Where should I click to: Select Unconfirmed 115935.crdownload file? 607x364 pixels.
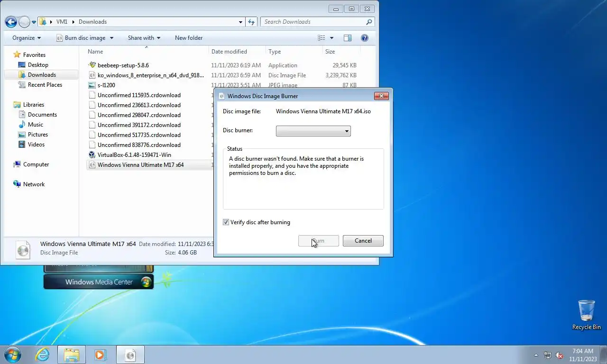(x=139, y=95)
